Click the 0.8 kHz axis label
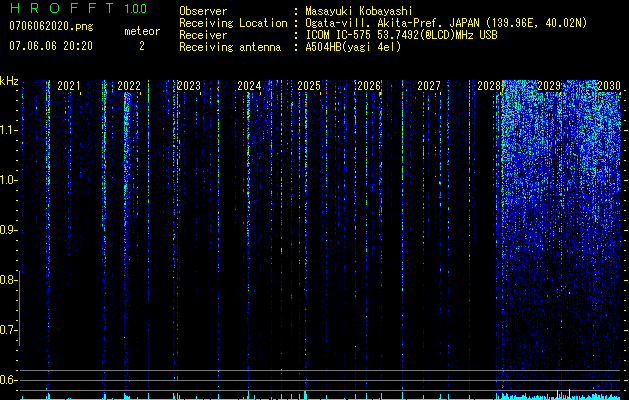Image resolution: width=629 pixels, height=400 pixels. [7, 280]
